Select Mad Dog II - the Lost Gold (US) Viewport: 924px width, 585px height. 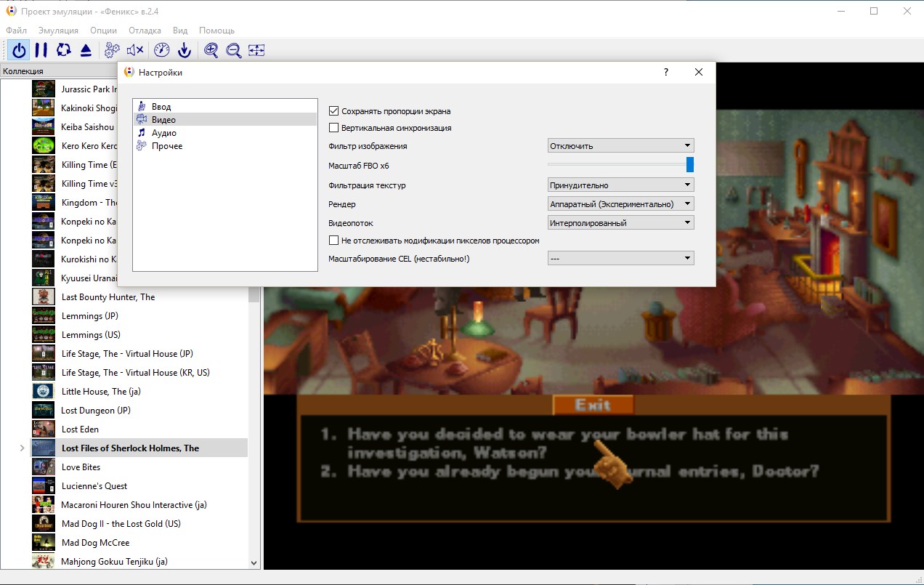point(121,523)
